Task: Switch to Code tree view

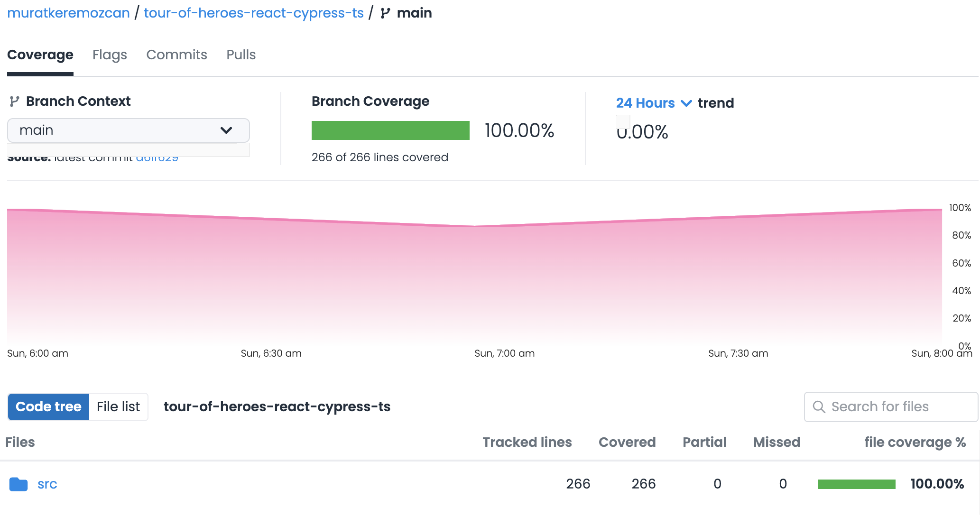Action: point(48,407)
